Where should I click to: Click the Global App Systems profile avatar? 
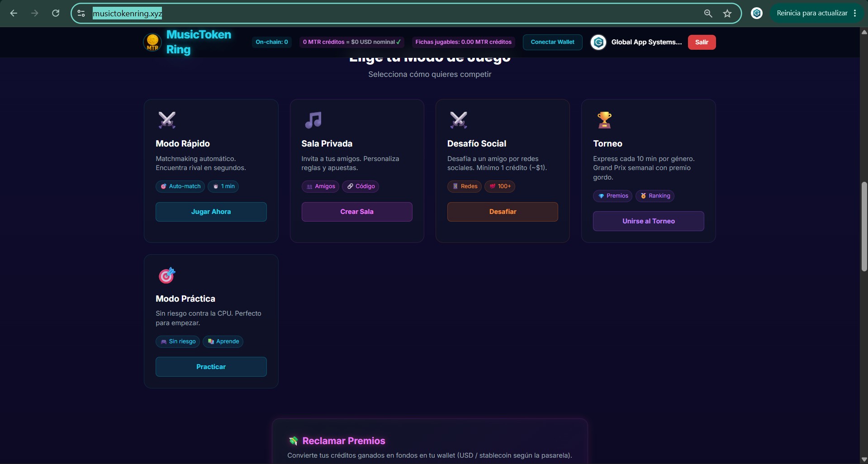598,42
